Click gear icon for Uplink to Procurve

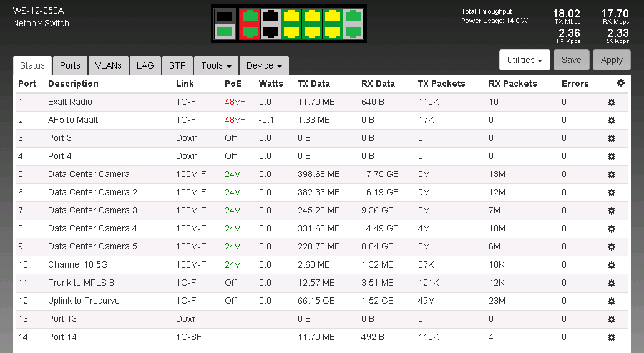[612, 301]
